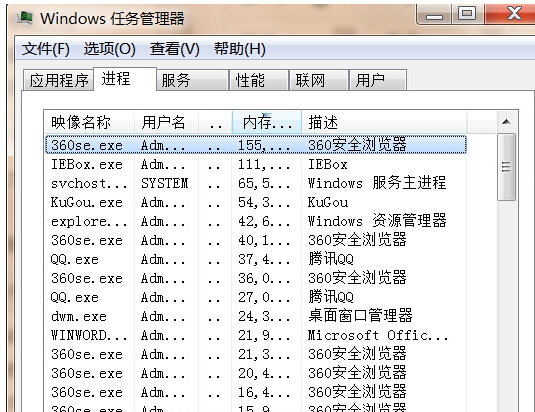Screen dimensions: 535x412
Task: Select 360se.exe row with 20,4 memory
Action: click(x=256, y=373)
